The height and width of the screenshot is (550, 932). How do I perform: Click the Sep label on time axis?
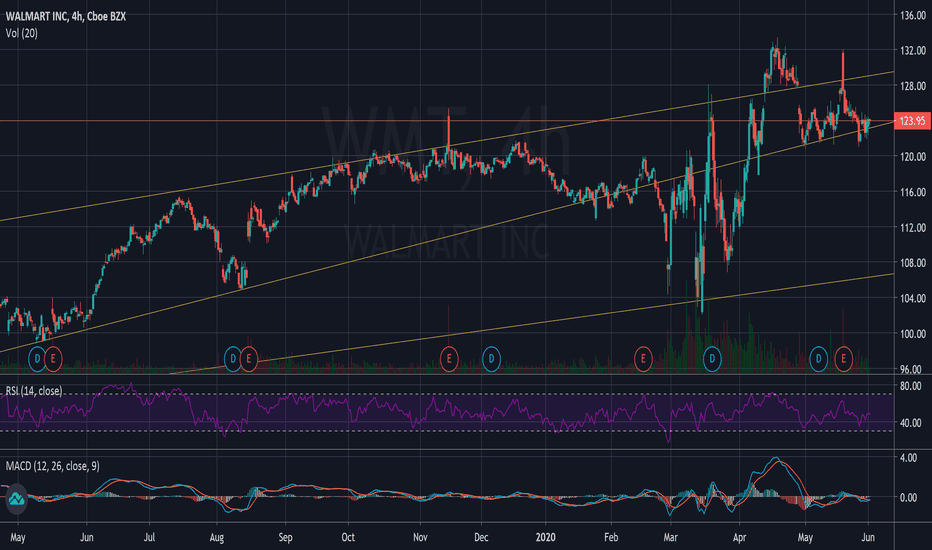point(285,538)
